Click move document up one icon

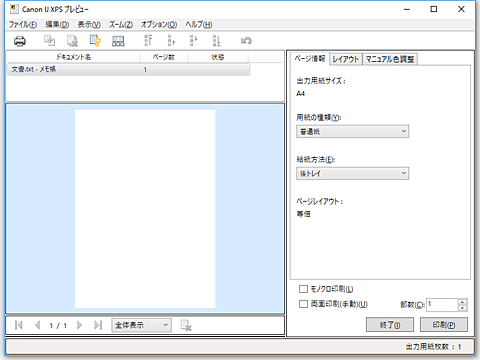click(x=171, y=40)
